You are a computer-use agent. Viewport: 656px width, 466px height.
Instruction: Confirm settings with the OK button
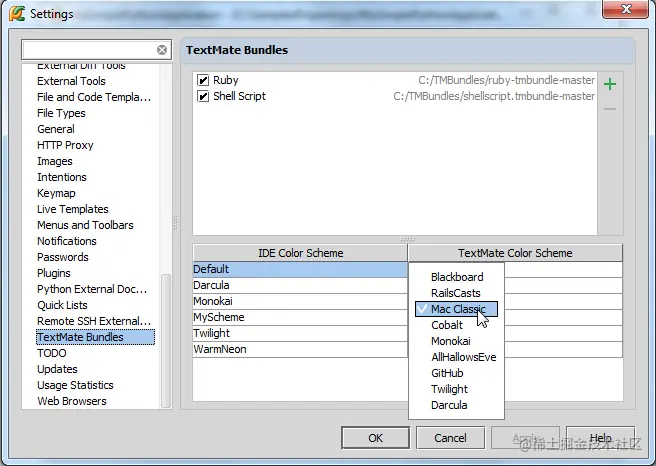point(375,438)
